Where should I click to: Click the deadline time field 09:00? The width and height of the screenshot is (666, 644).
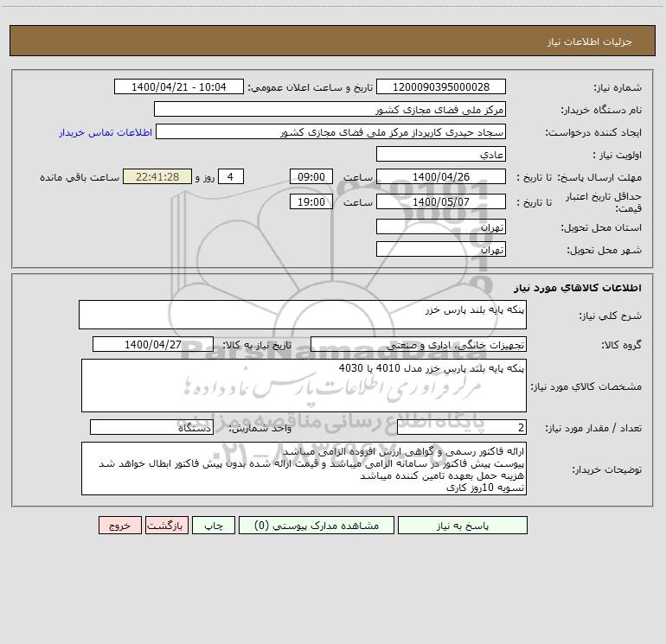click(311, 176)
